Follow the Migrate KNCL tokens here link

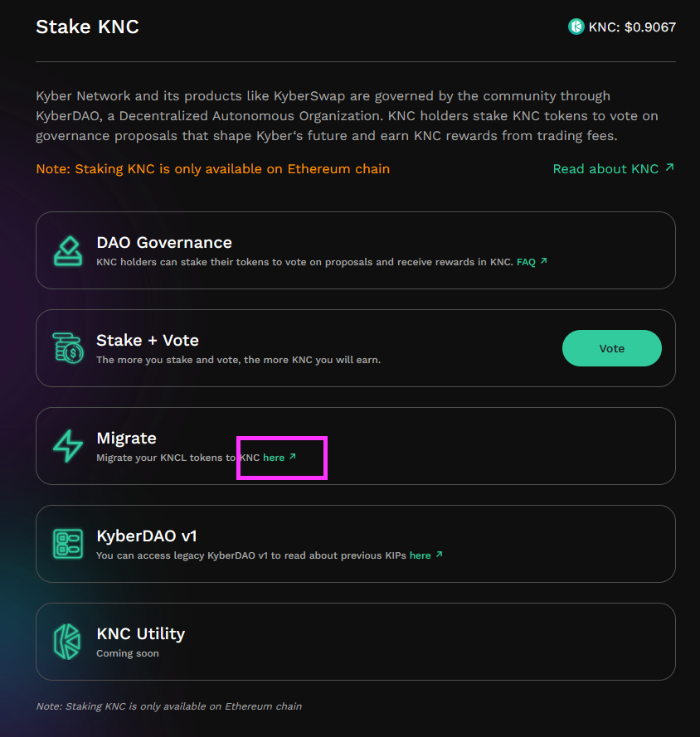point(274,458)
